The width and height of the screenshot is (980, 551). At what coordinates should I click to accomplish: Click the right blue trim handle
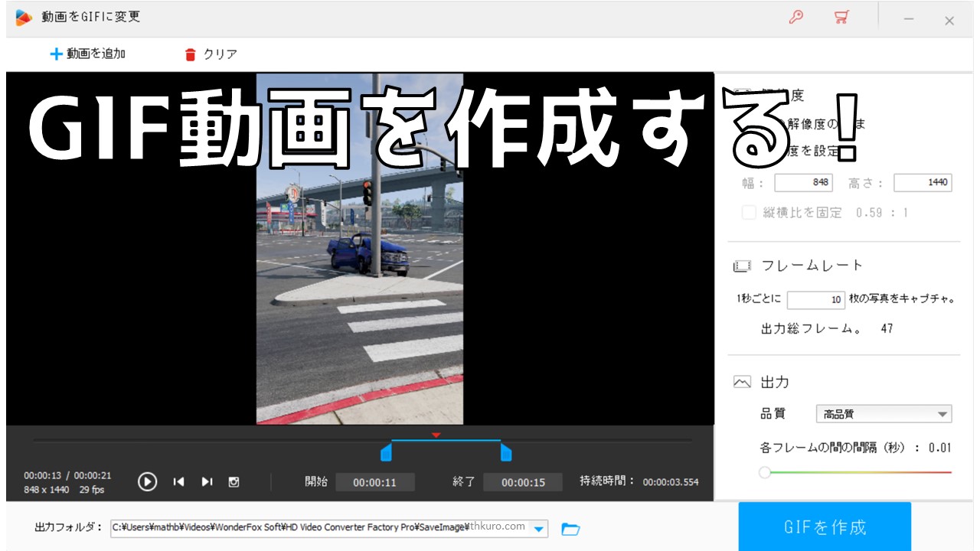[x=506, y=452]
